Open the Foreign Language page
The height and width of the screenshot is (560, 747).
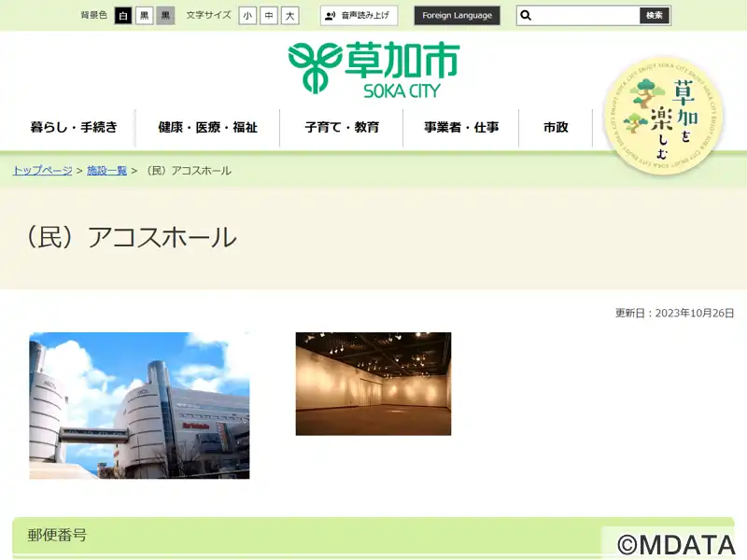point(457,16)
